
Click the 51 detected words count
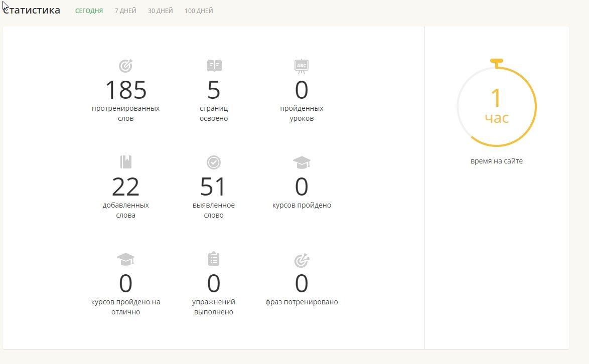tap(214, 187)
